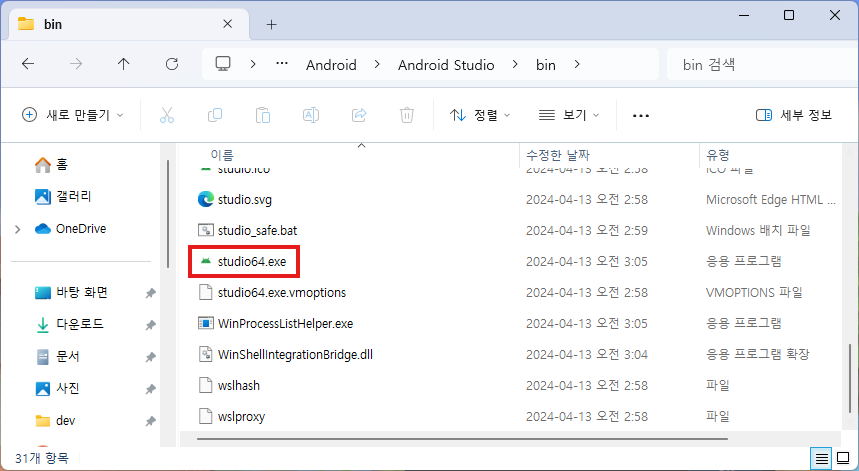Click the icon of WinProcessListHelper.exe

205,323
